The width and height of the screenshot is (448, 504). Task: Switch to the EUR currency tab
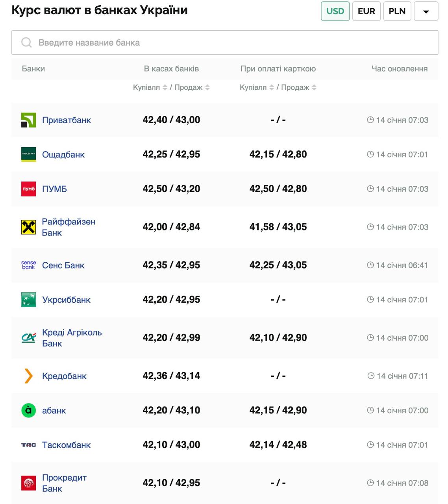(x=366, y=11)
